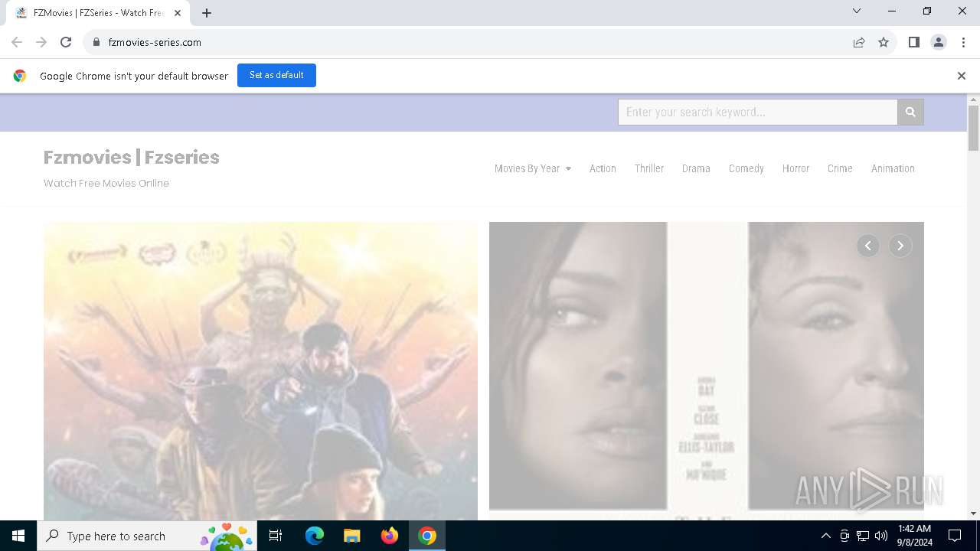Expand the Movies By Year menu
Image resolution: width=980 pixels, height=551 pixels.
(x=533, y=168)
